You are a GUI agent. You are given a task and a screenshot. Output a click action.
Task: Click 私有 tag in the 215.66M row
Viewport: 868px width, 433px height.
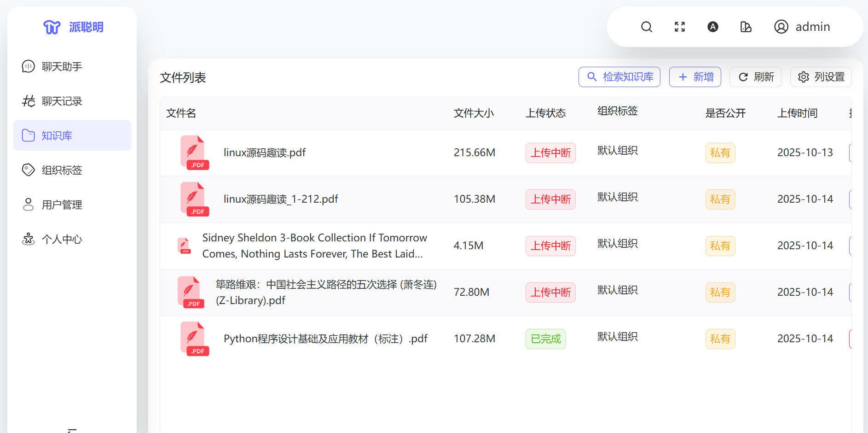point(720,153)
